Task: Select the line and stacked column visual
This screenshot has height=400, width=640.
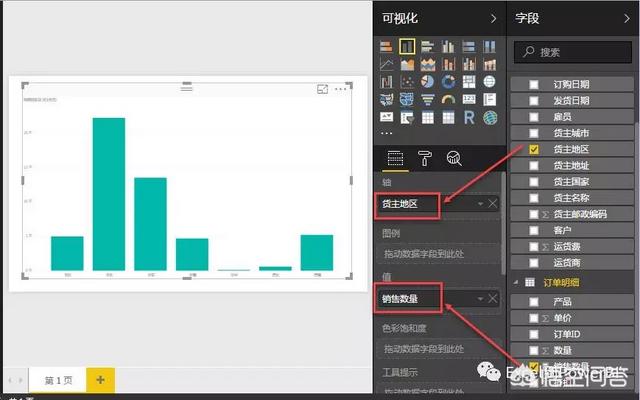Action: click(448, 64)
